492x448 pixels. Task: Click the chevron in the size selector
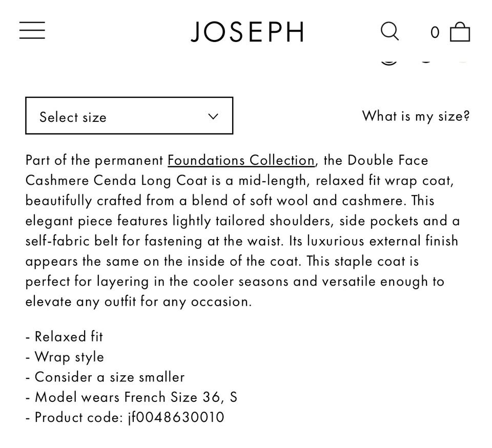click(x=213, y=116)
